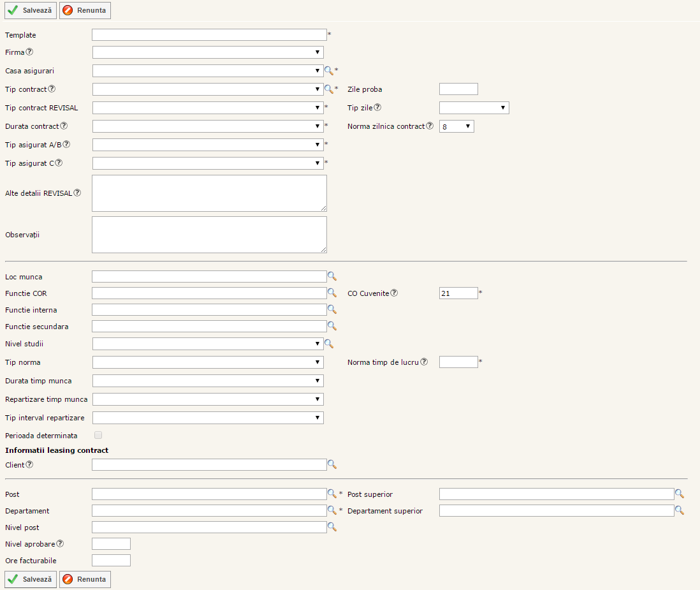The width and height of the screenshot is (700, 590).
Task: Select the Durata timp munca dropdown
Action: (208, 381)
